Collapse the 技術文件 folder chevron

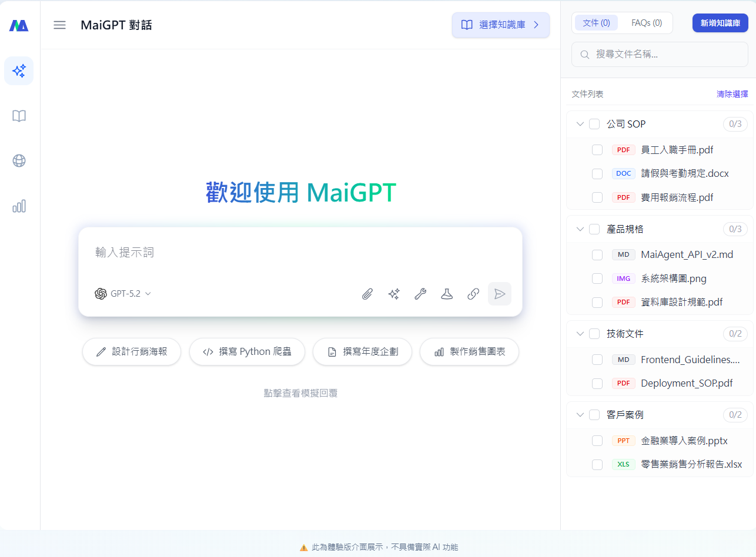580,334
